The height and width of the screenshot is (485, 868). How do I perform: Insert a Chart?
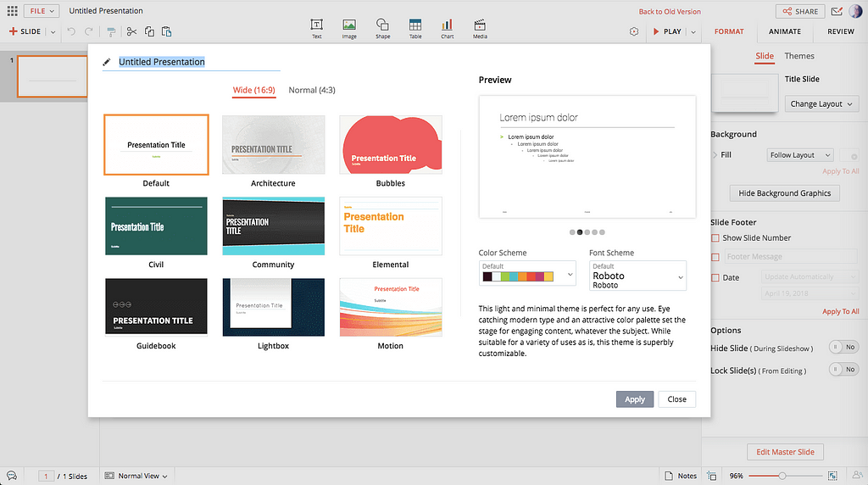click(448, 29)
